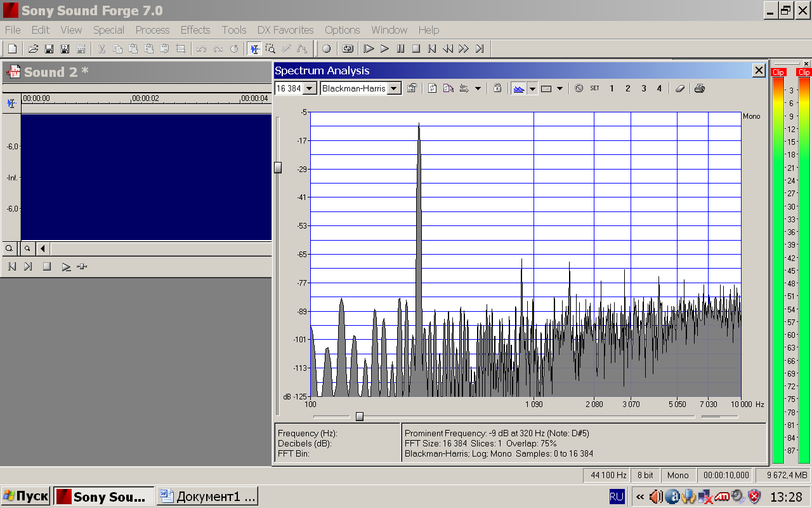Toggle real-time monitoring icon in Spectrum Analysis
This screenshot has width=812, height=508.
pos(449,88)
